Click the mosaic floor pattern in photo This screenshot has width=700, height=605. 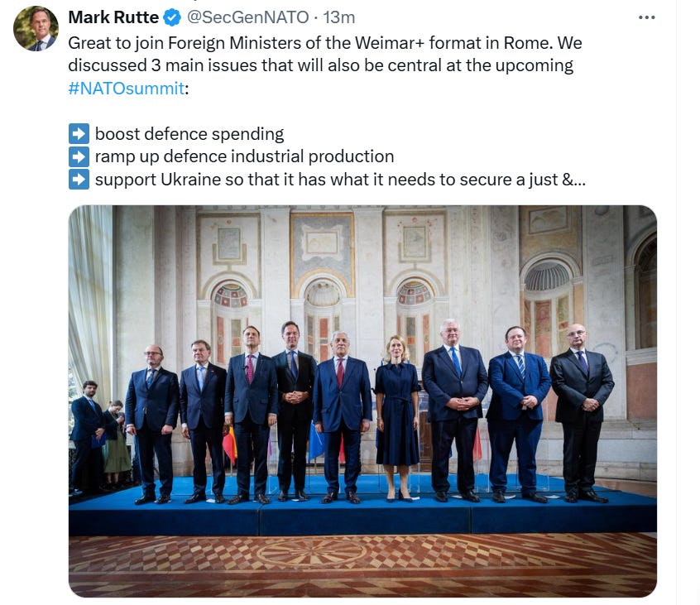pos(362,566)
